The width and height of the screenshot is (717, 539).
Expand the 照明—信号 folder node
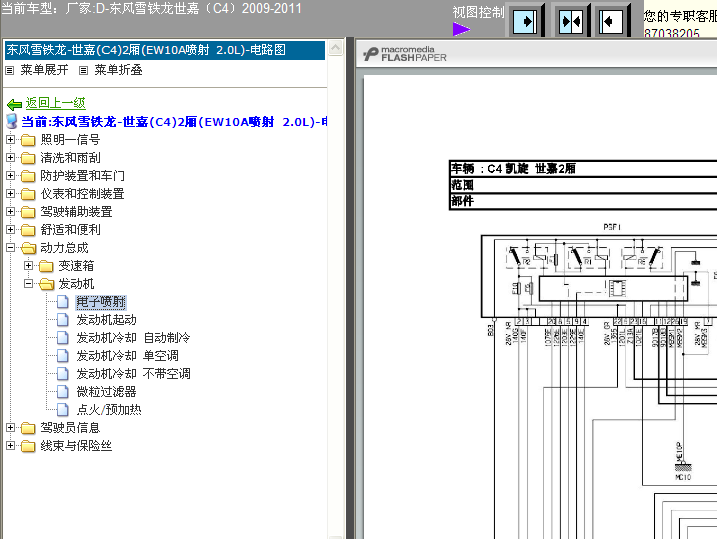point(11,139)
